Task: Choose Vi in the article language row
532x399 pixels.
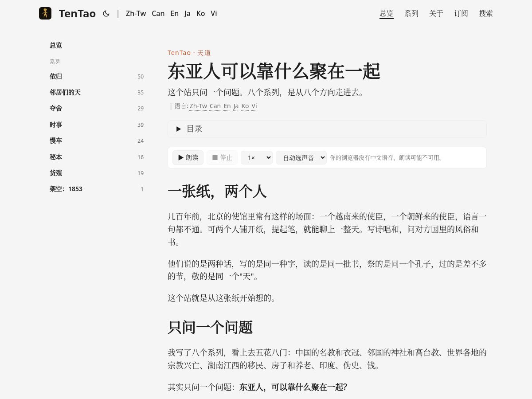Action: click(254, 106)
